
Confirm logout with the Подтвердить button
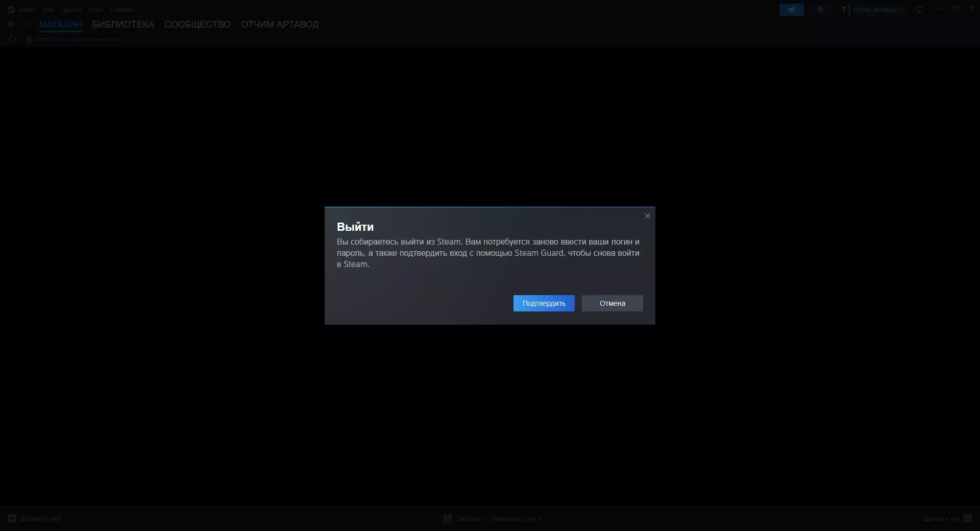pyautogui.click(x=544, y=303)
